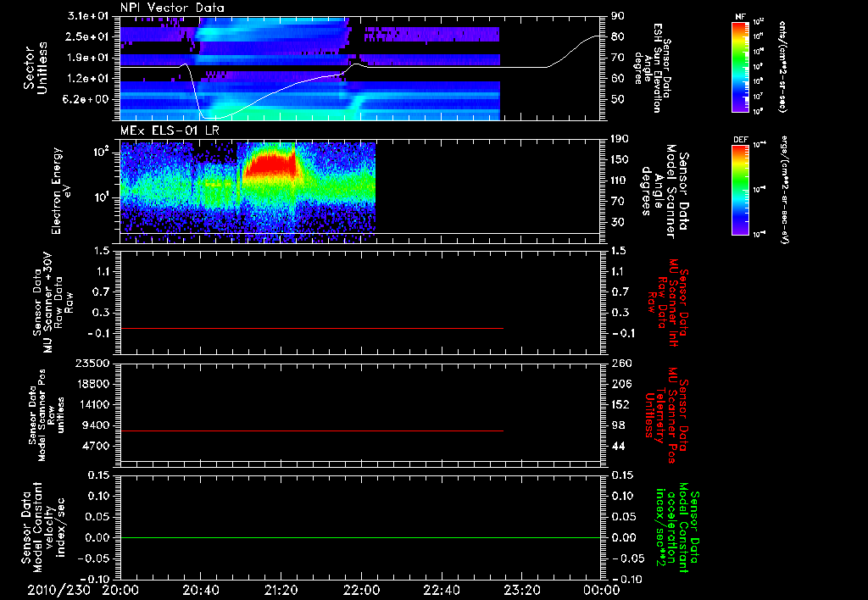Click the "2.5e+01" sector tick label

point(88,36)
